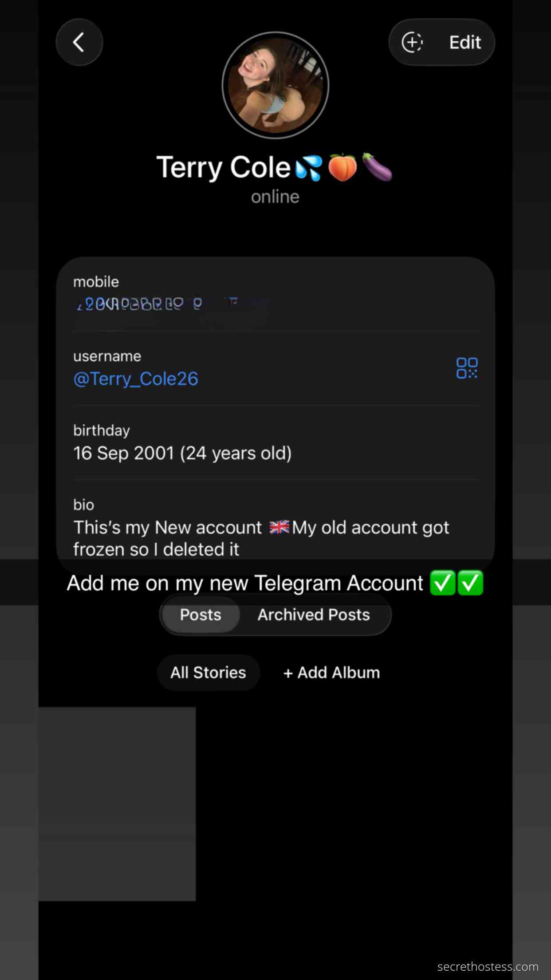Open the Archived Posts tab
This screenshot has height=980, width=551.
314,615
